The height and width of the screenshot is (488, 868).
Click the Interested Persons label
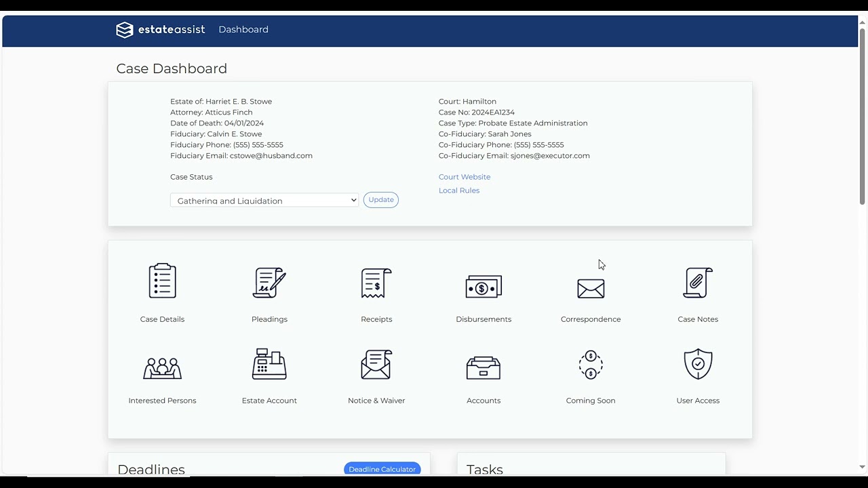(162, 401)
